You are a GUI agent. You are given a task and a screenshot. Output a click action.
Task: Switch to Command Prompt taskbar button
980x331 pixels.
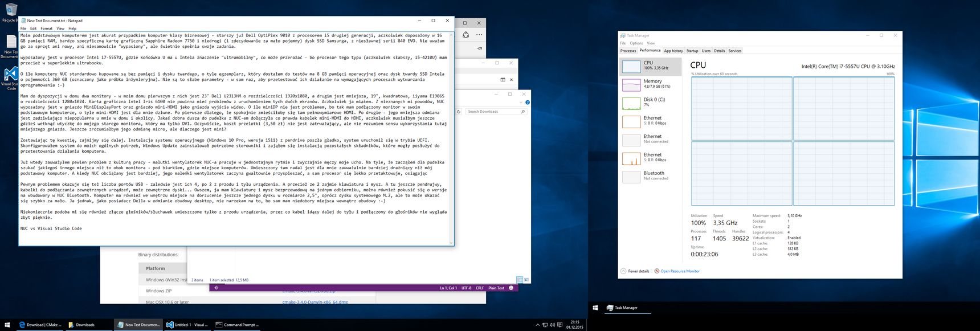click(236, 325)
